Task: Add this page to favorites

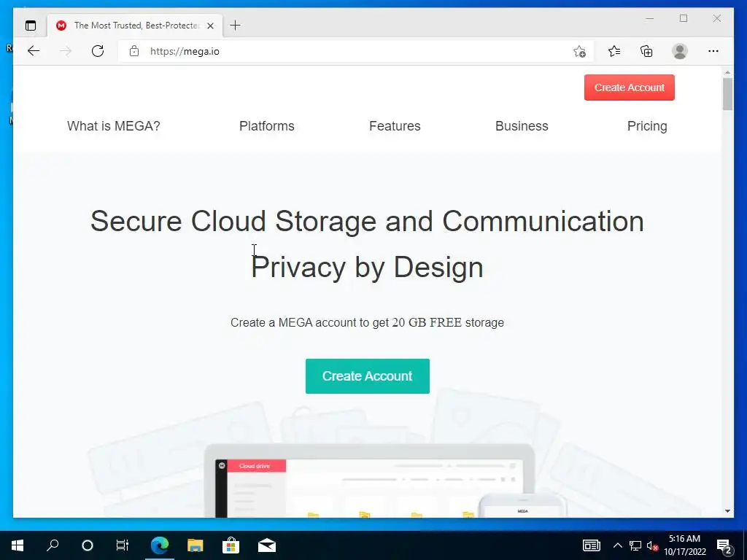Action: [x=579, y=52]
